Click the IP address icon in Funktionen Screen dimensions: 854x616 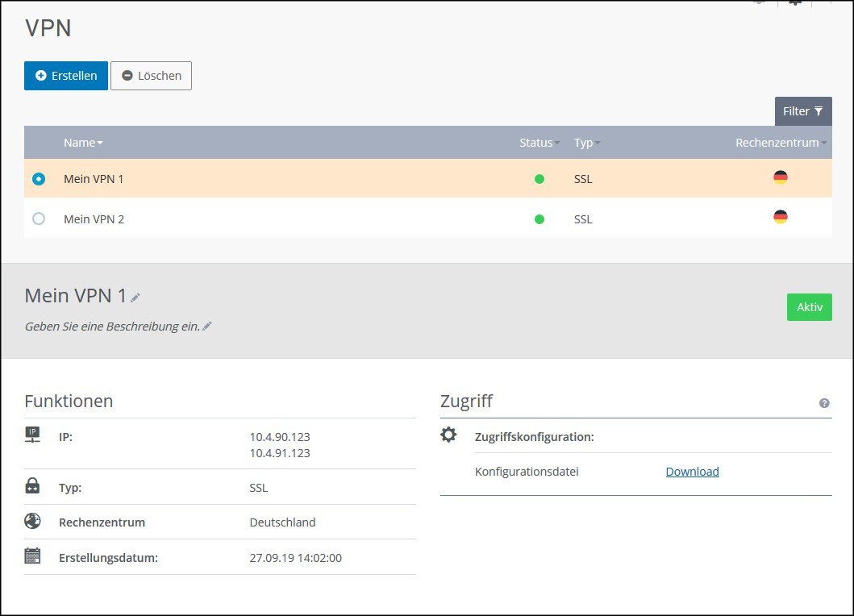(x=32, y=435)
